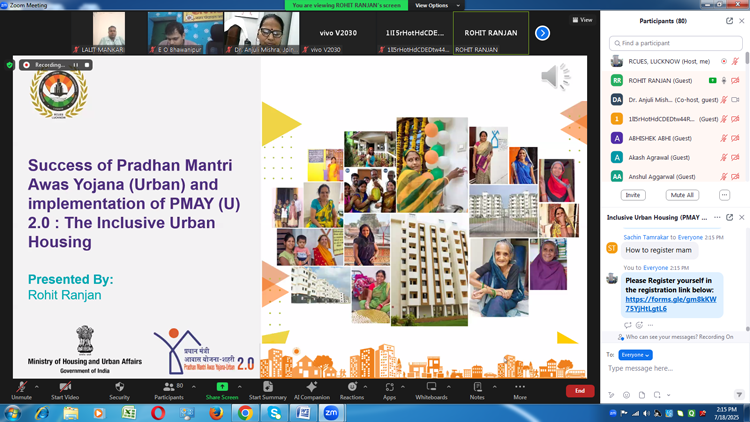Expand notes options arrow

[x=495, y=387]
